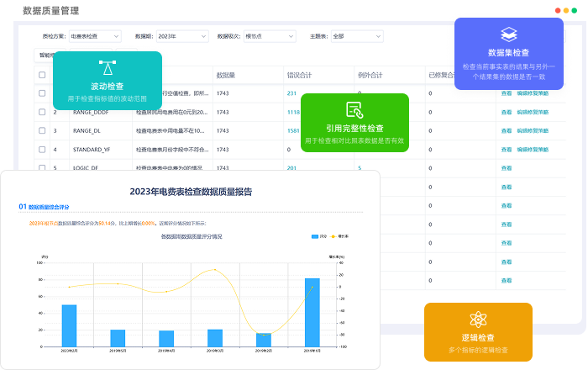Click the 错误合计 column header

coord(298,75)
